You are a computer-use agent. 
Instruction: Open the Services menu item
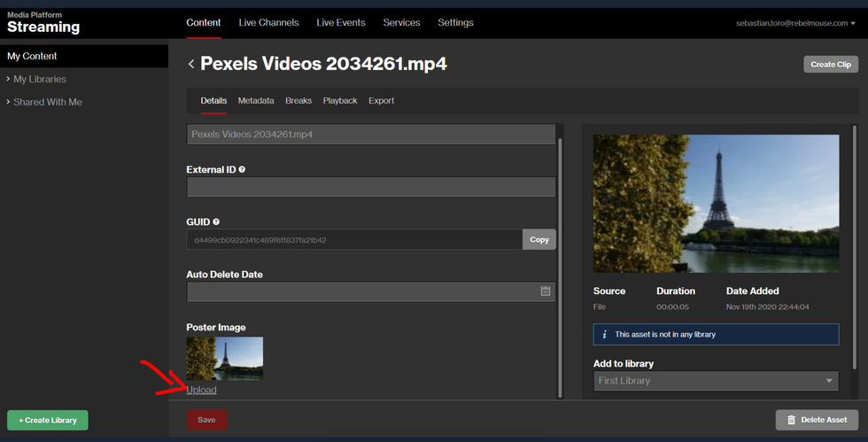pos(401,22)
